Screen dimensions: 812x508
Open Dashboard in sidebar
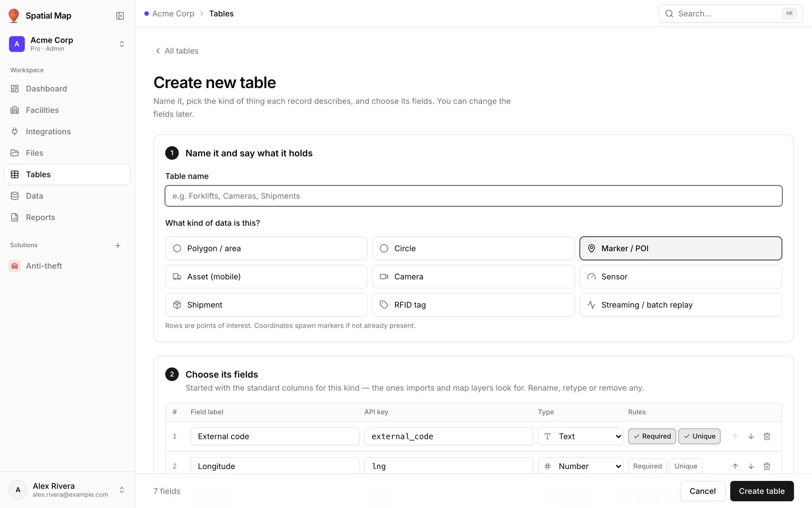point(67,88)
